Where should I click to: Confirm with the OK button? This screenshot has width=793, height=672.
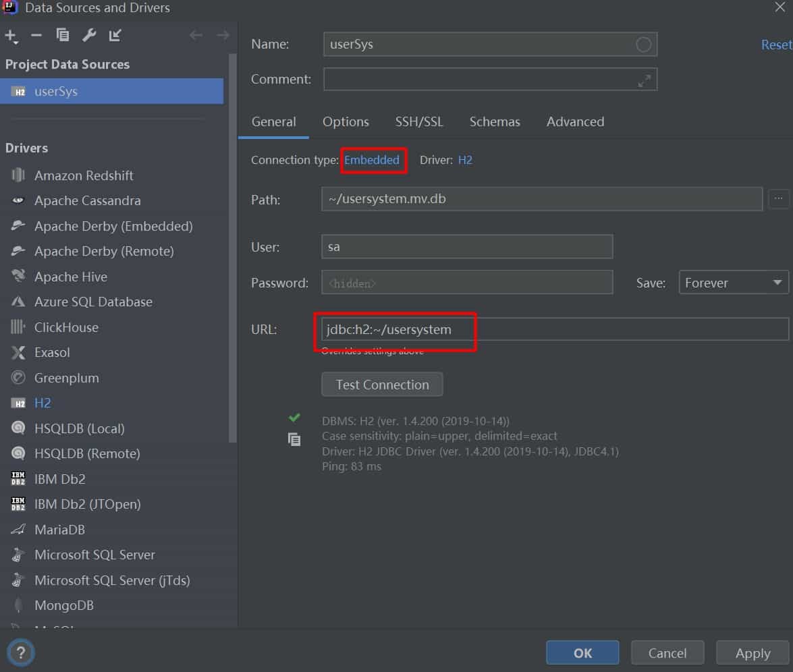click(582, 653)
